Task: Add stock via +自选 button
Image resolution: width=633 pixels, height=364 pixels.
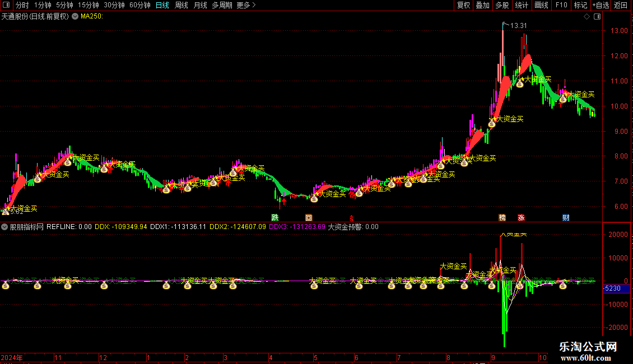Action: [x=601, y=5]
